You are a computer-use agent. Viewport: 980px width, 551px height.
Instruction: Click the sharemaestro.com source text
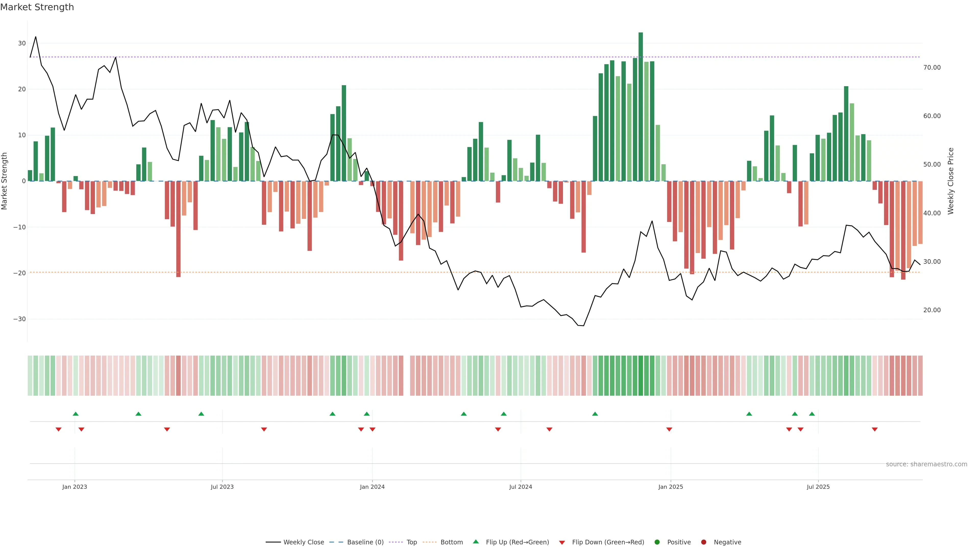[x=926, y=464]
